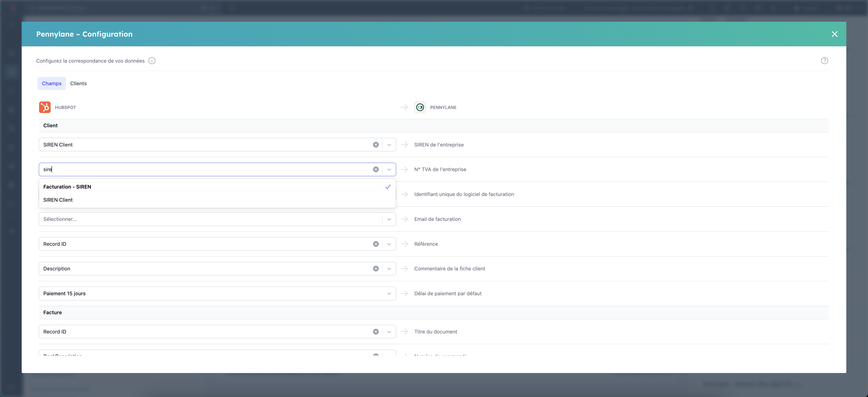Select the Champs tab
The height and width of the screenshot is (397, 868).
52,83
